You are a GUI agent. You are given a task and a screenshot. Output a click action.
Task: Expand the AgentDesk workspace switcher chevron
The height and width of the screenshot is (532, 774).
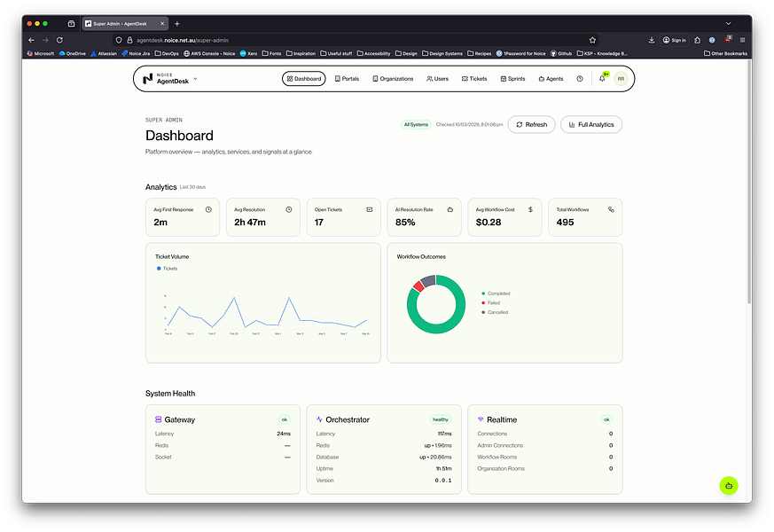point(195,78)
